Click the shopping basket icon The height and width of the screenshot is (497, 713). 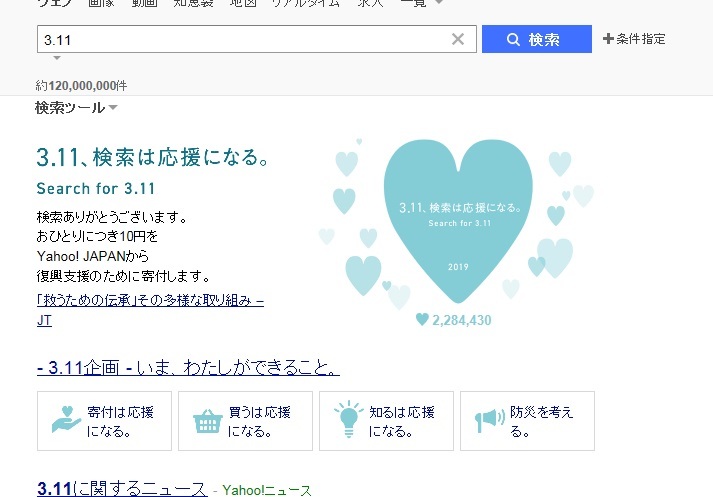208,422
